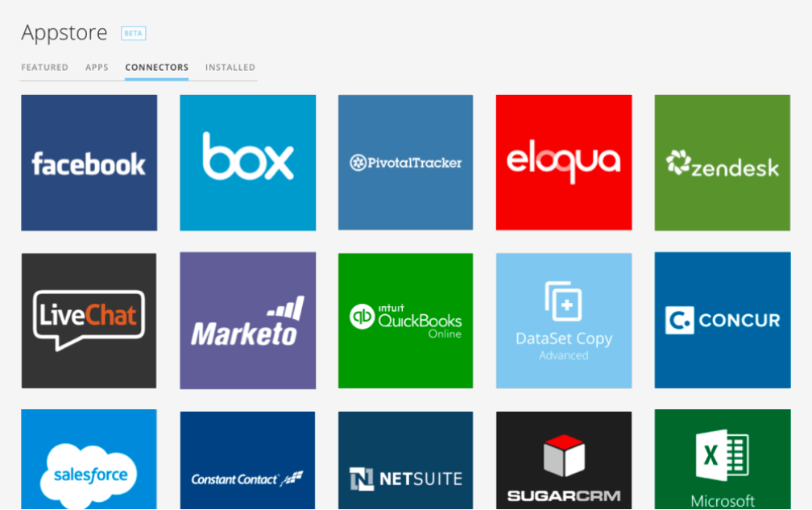Open the NetSuite connector tile
812x510 pixels.
tap(405, 461)
